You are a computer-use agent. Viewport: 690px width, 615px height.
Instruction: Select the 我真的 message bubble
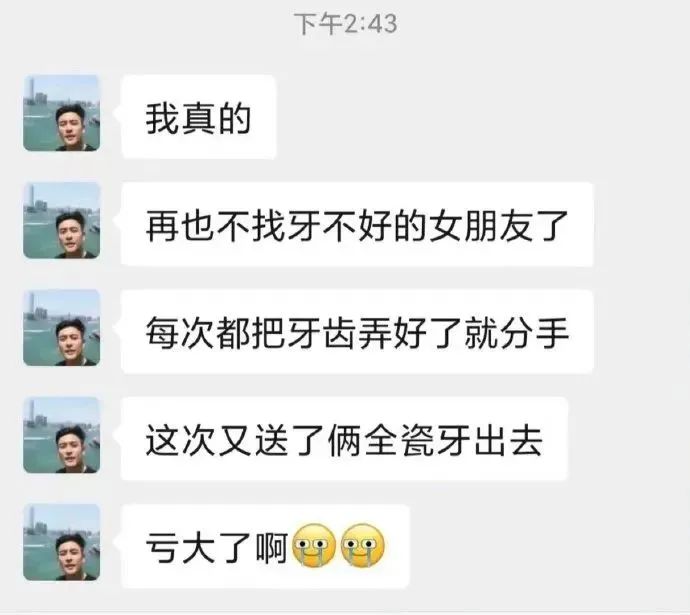coord(199,117)
